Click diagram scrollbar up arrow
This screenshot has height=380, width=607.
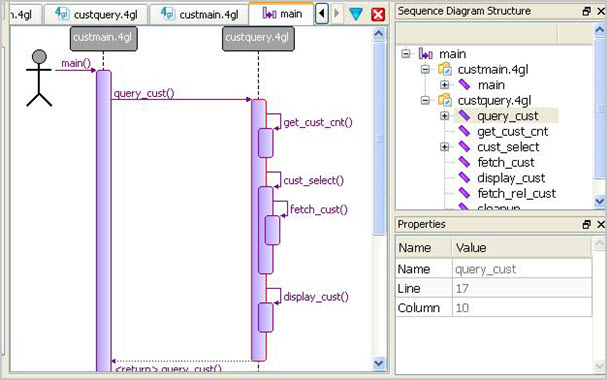coord(379,34)
